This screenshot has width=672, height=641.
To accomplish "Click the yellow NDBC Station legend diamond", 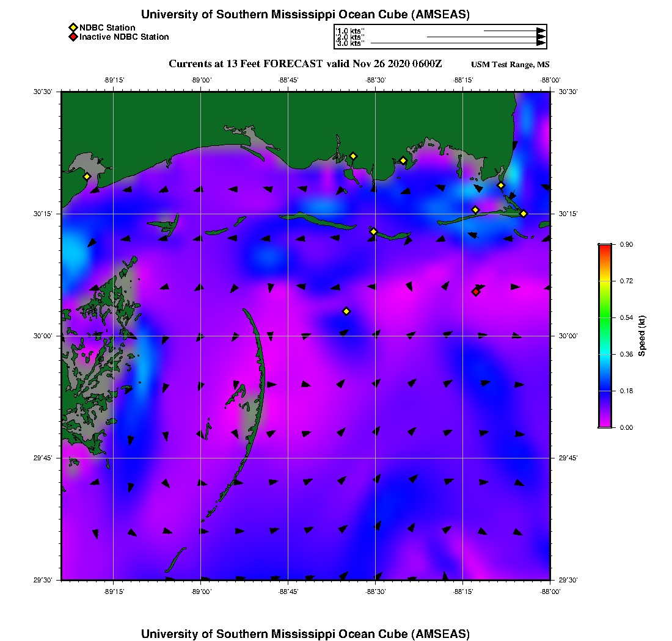I will click(x=73, y=27).
